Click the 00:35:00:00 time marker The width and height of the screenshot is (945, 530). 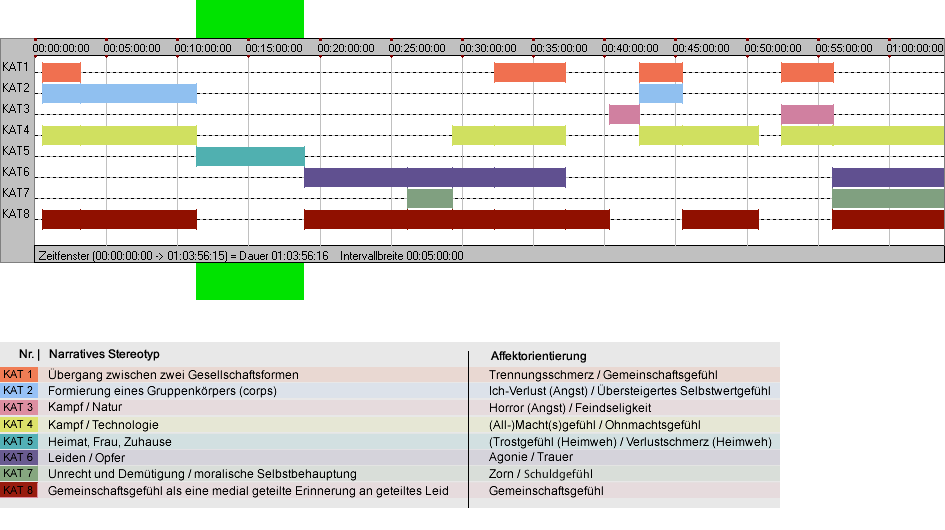559,48
